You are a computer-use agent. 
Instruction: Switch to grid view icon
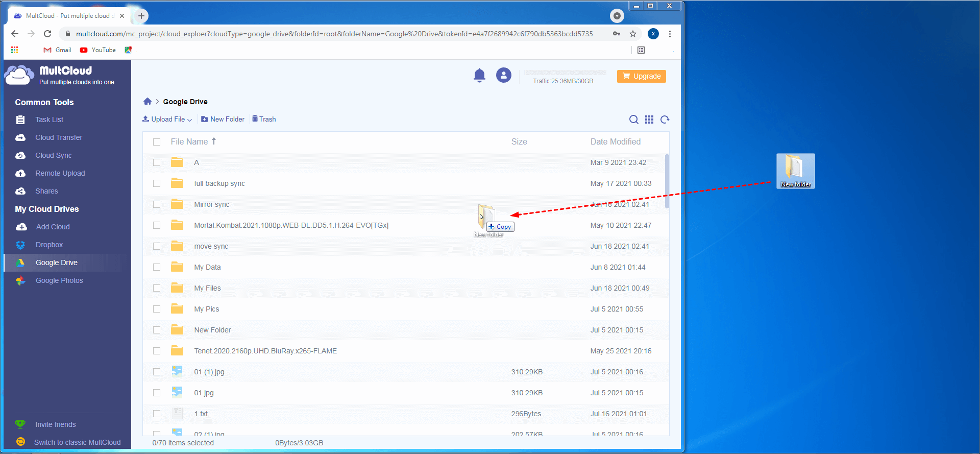coord(649,120)
